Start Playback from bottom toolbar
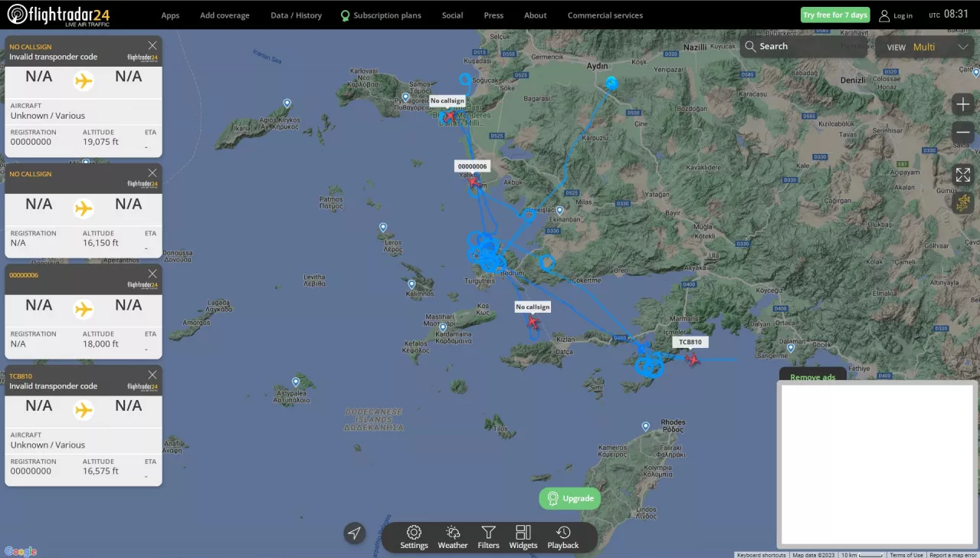The image size is (980, 558). pos(563,537)
